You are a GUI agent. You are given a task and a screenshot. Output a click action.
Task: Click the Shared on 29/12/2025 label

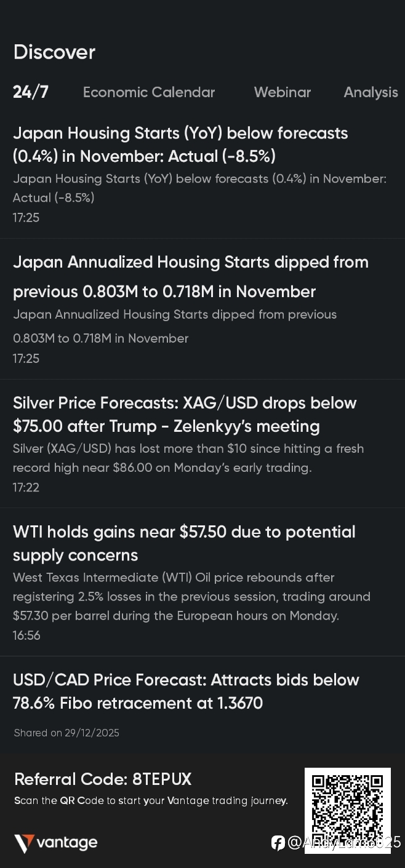click(66, 733)
